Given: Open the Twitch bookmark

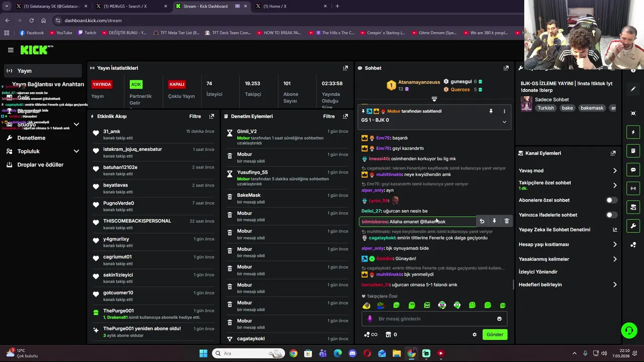Looking at the screenshot, I should click(87, 33).
